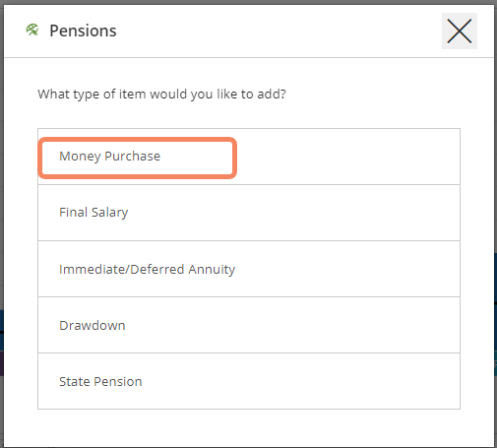Click the Pensions dialog title text

[83, 31]
